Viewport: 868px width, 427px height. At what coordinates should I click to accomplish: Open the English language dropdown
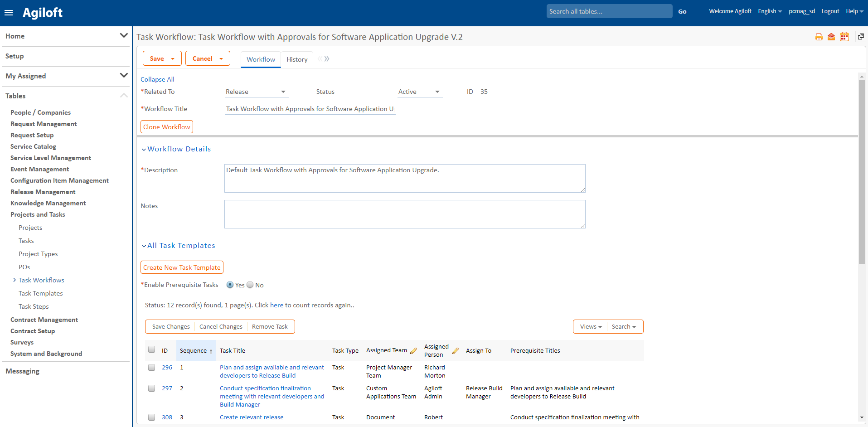[770, 11]
